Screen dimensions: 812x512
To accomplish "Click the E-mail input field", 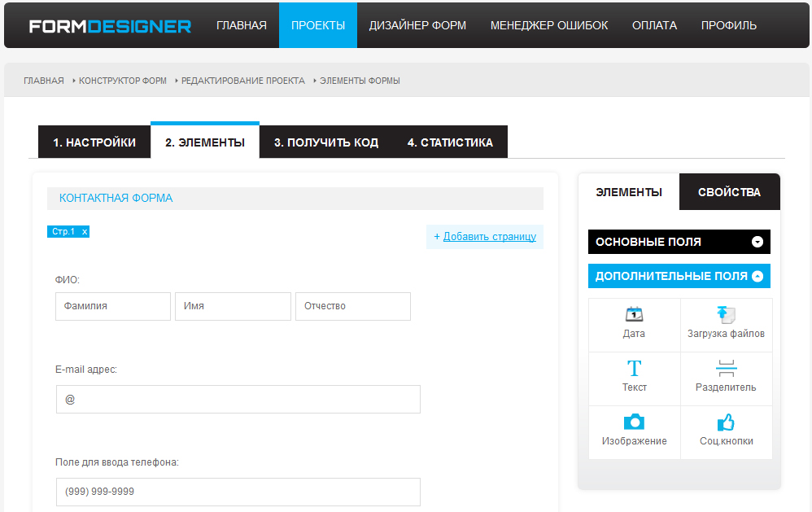I will point(238,399).
